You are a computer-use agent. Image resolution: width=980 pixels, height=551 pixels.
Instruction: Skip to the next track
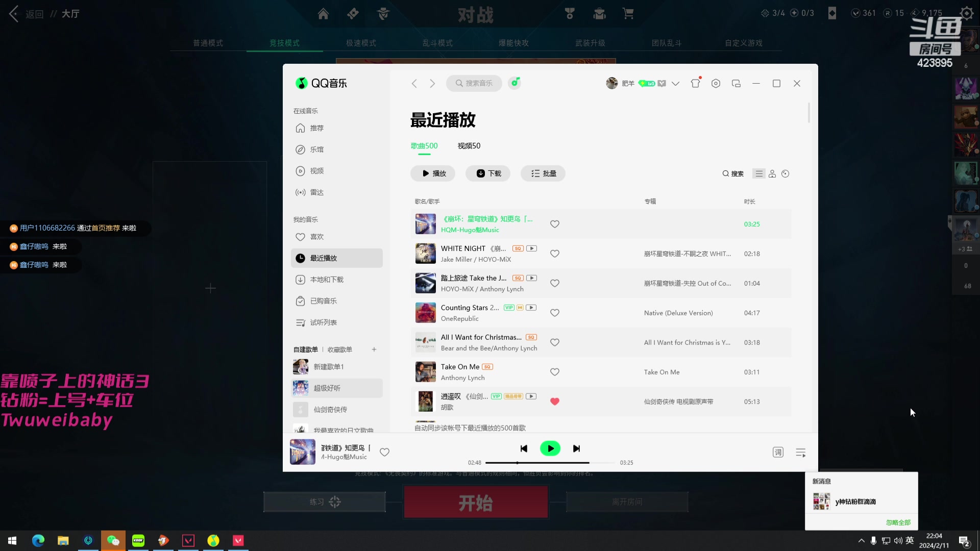(577, 448)
